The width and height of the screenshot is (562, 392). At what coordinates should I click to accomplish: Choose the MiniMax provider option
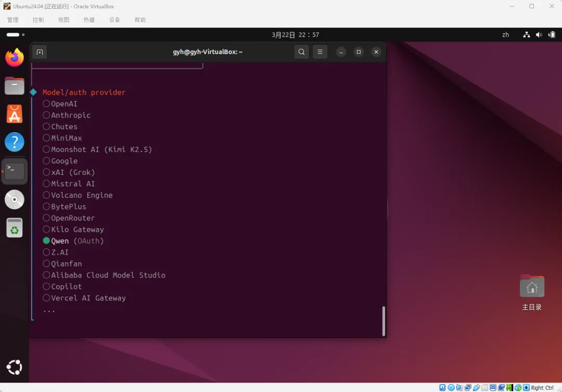click(62, 138)
